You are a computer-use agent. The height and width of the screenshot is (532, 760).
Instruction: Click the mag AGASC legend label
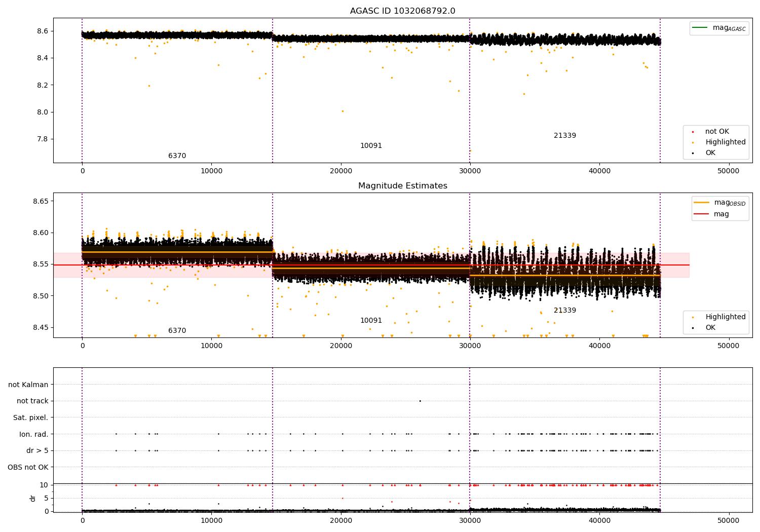(x=729, y=28)
